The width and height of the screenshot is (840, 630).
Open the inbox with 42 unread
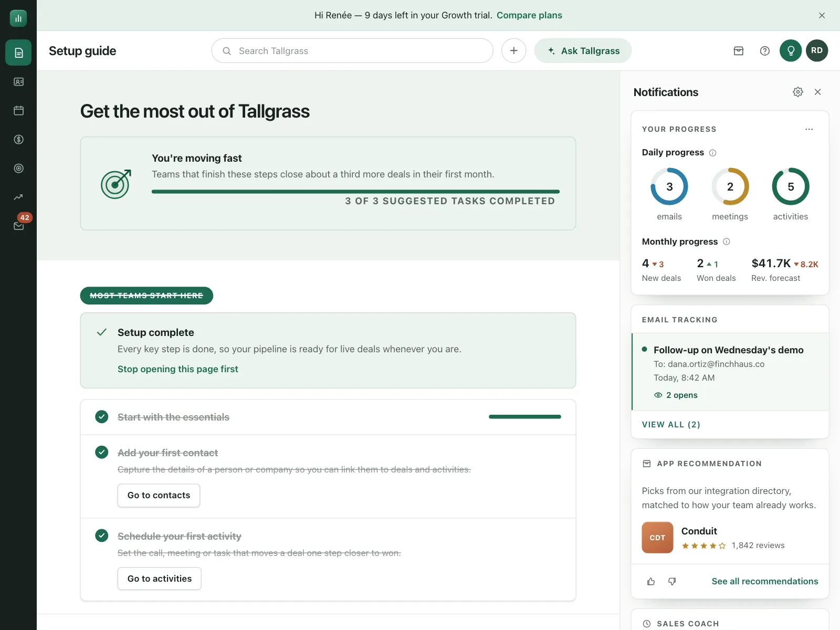(x=19, y=225)
